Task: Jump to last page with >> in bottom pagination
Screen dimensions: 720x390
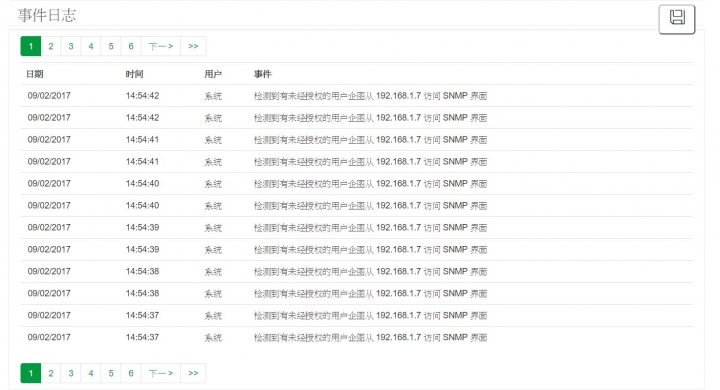Action: point(193,373)
